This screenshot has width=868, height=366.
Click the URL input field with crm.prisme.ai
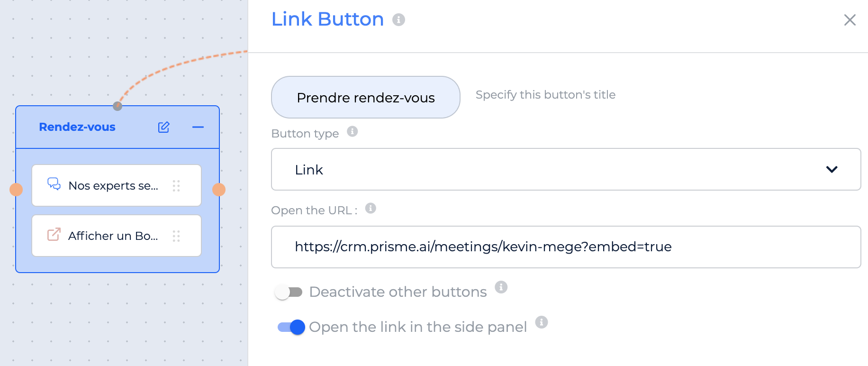point(566,247)
